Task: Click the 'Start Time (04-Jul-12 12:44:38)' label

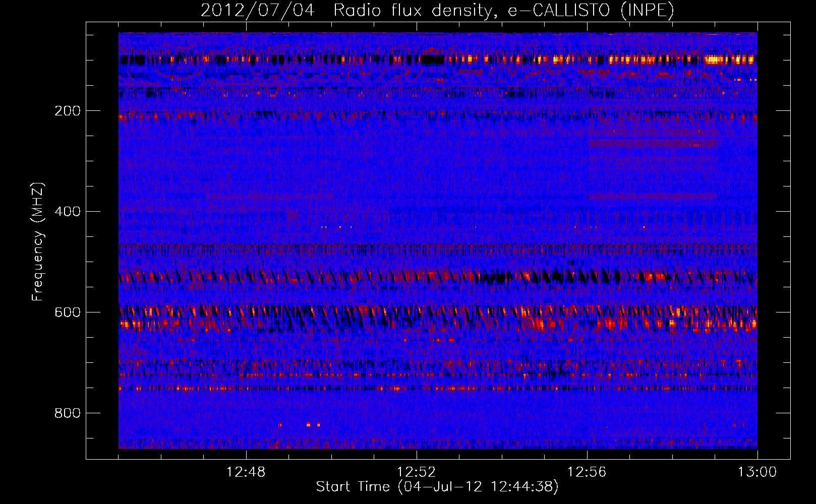Action: click(x=437, y=487)
